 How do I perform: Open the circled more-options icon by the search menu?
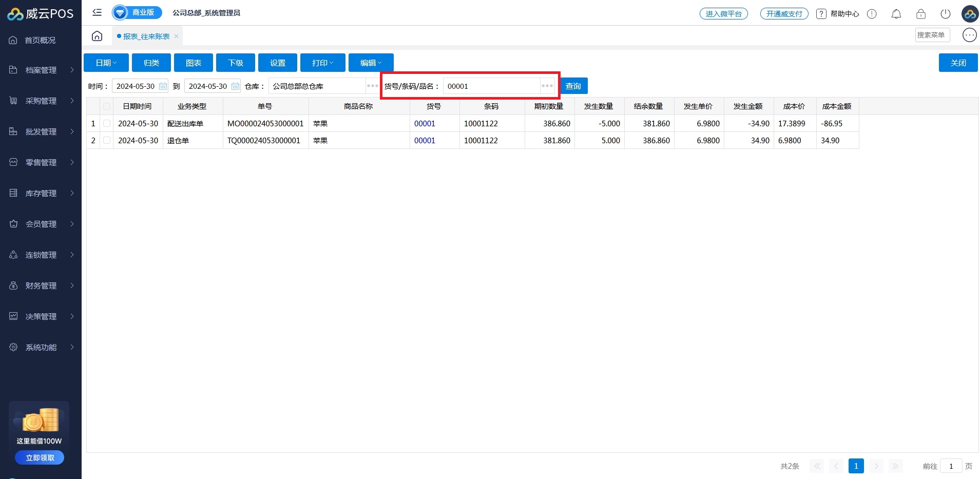[969, 35]
